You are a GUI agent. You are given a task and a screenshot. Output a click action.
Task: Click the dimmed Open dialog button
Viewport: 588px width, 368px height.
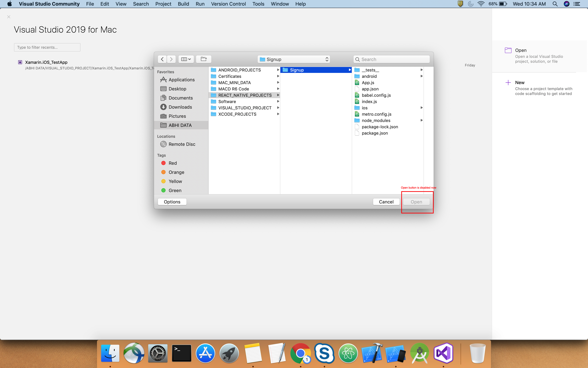416,202
